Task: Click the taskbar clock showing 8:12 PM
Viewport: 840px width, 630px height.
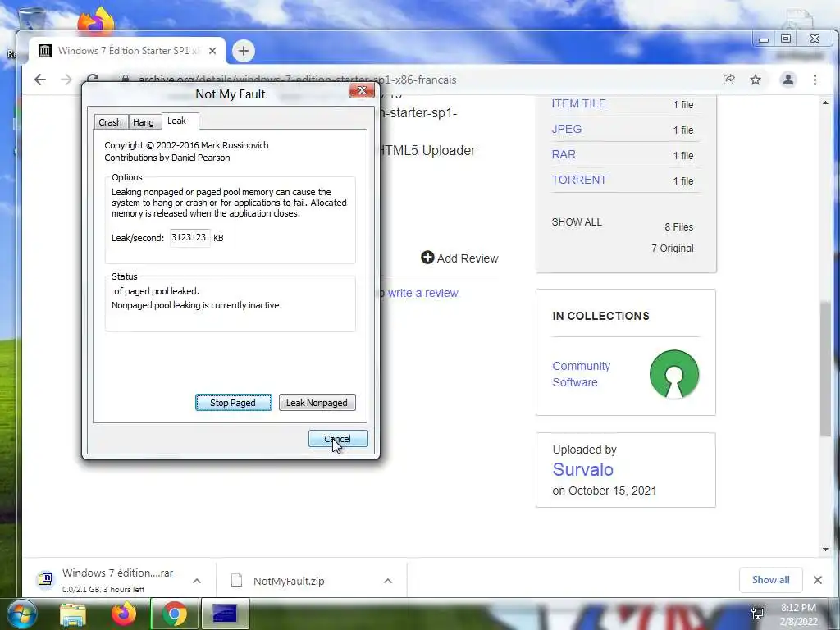Action: [798, 614]
